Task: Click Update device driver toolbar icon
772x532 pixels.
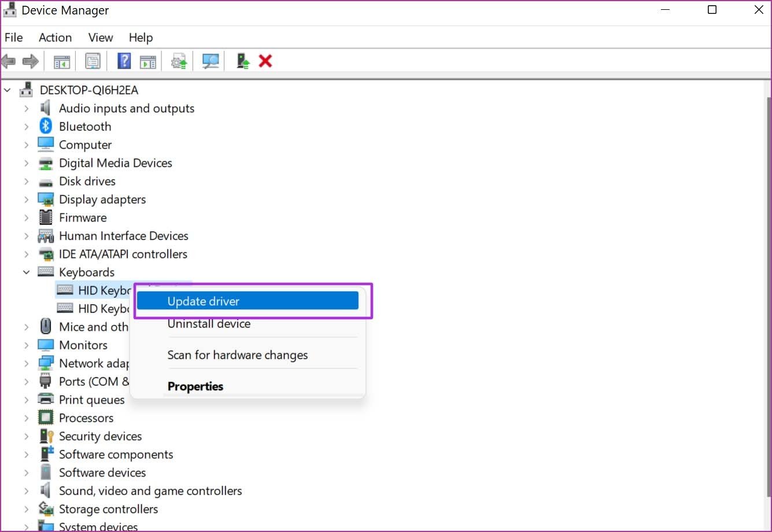Action: coord(179,61)
